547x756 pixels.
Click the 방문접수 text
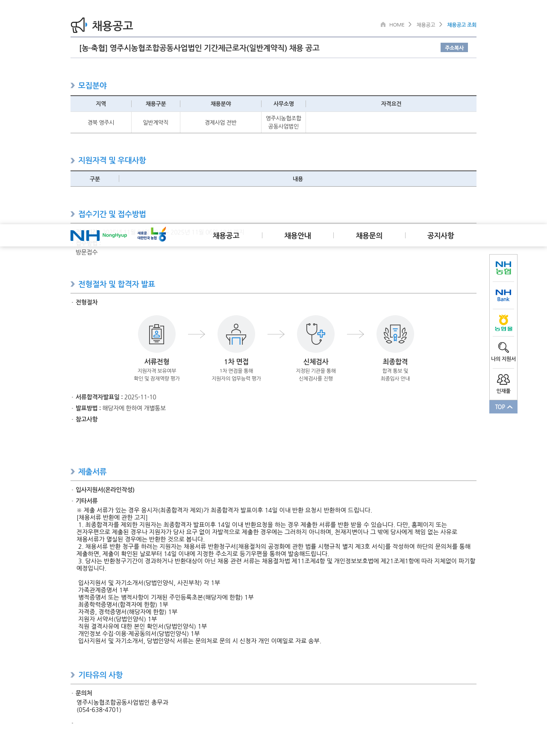point(87,252)
